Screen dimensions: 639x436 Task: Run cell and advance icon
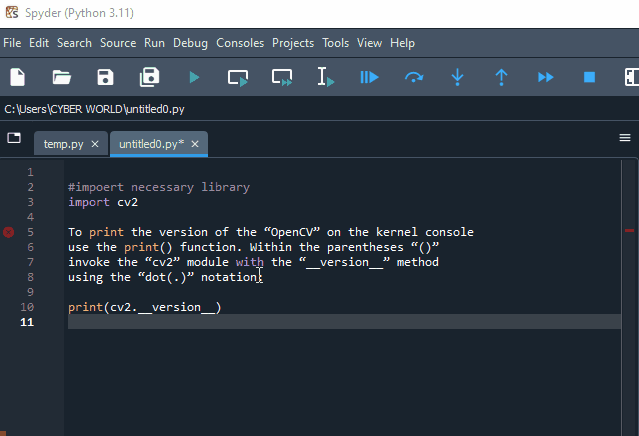(282, 77)
